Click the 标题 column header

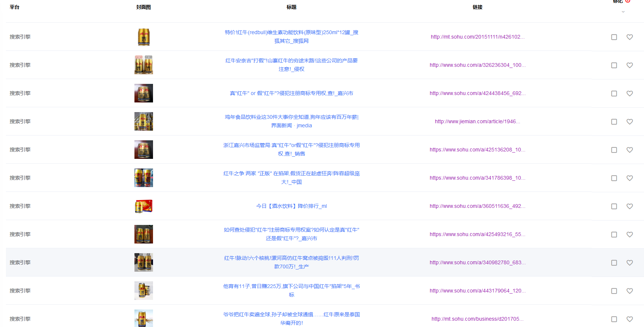291,7
